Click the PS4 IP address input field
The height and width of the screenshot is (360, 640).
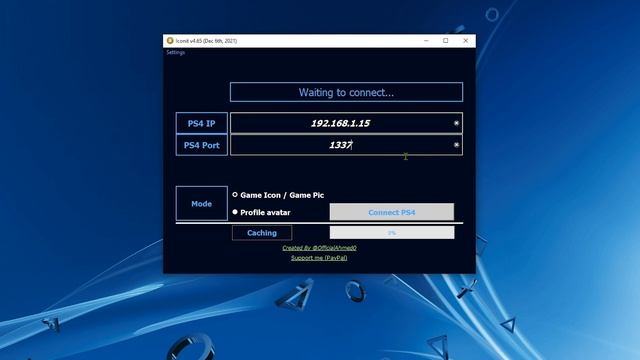coord(346,123)
